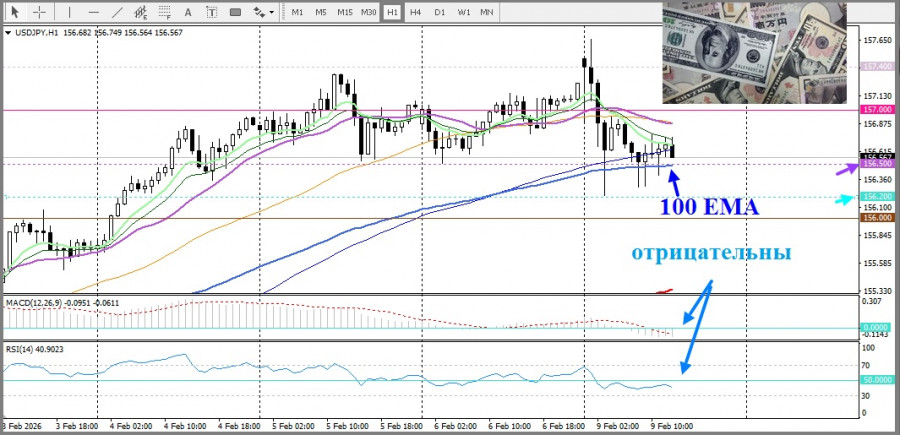This screenshot has width=900, height=435.
Task: Choose the rectangle shape tool
Action: [x=235, y=11]
